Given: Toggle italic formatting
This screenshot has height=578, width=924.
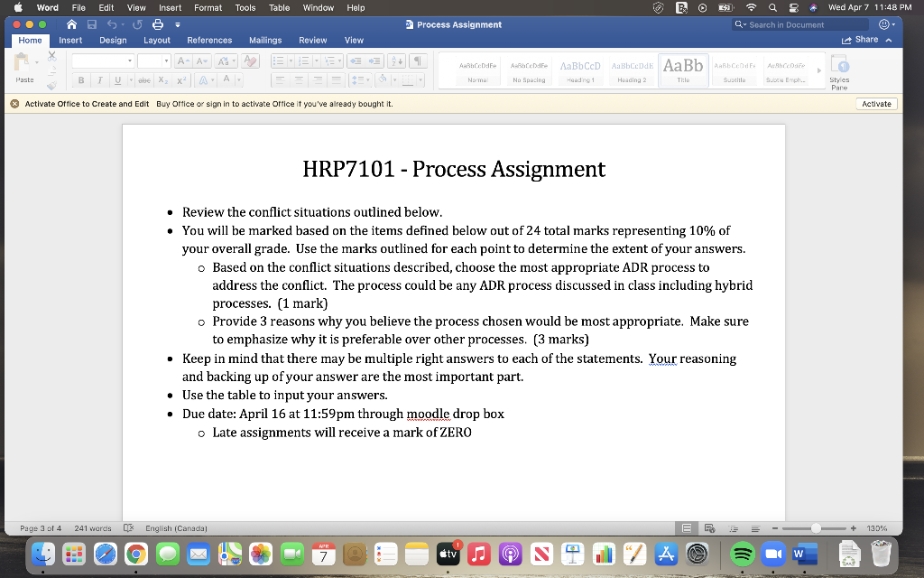Looking at the screenshot, I should [x=101, y=79].
